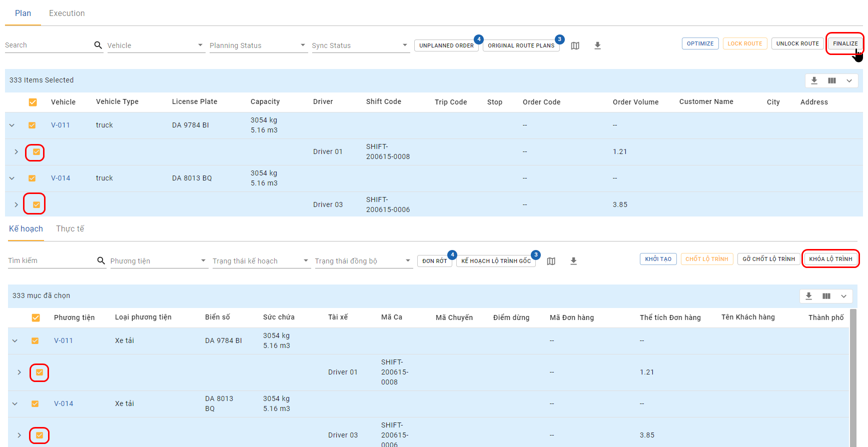
Task: Uncheck the V-011 Xe tải row checkbox
Action: pyautogui.click(x=35, y=340)
